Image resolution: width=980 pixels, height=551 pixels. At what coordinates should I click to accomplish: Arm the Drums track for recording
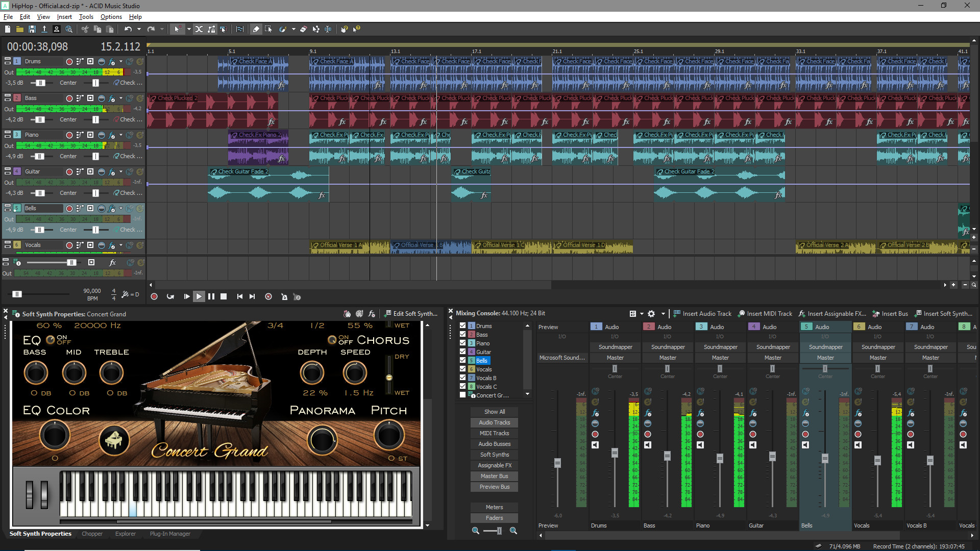[70, 62]
